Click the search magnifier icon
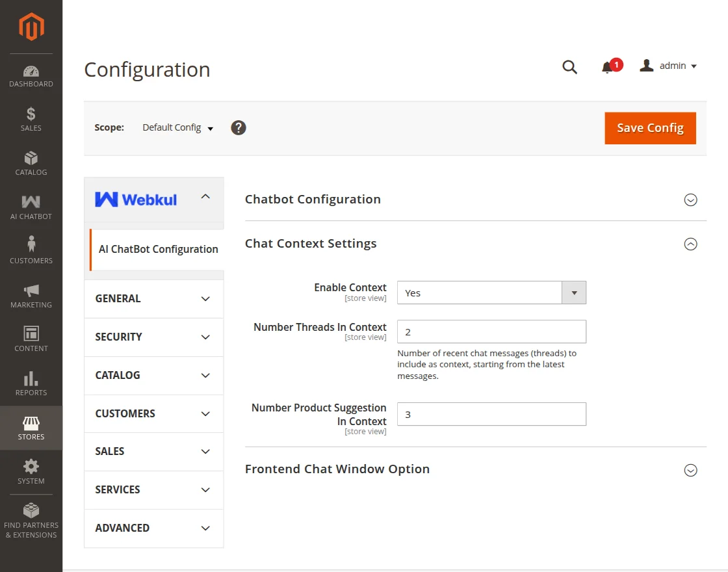Viewport: 728px width, 572px height. (569, 67)
